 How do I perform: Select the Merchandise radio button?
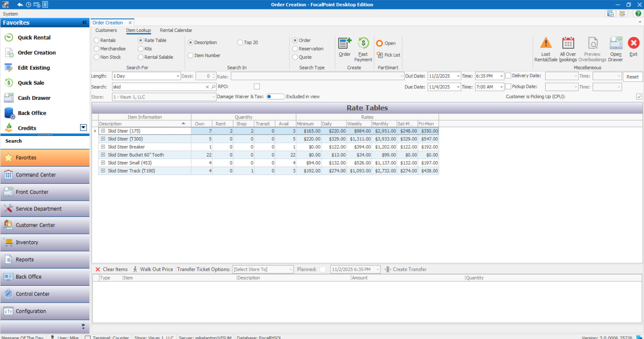97,49
